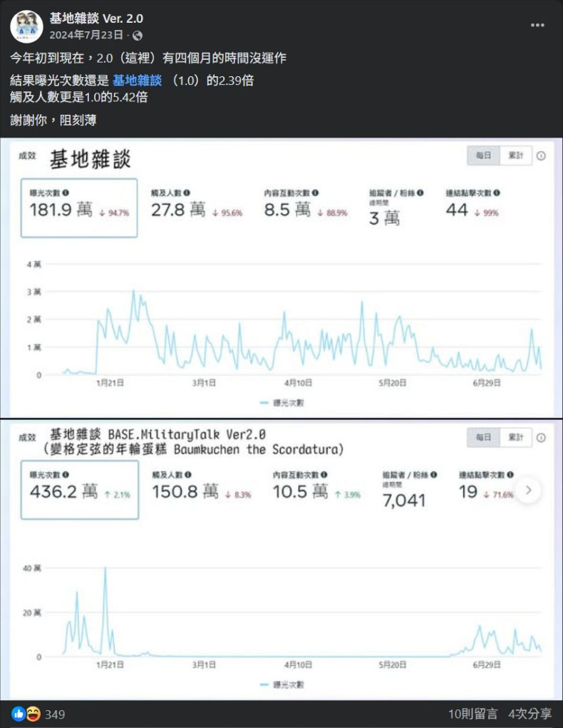Click the globe public-audience icon beside the date
The width and height of the screenshot is (563, 728).
pyautogui.click(x=138, y=35)
